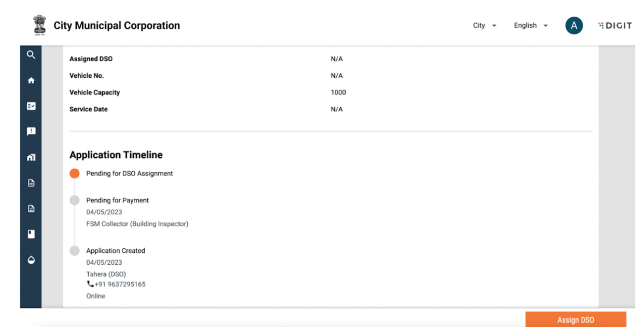Screen dimensions: 644x327
Task: Open the property building icon in sidebar
Action: click(x=31, y=157)
